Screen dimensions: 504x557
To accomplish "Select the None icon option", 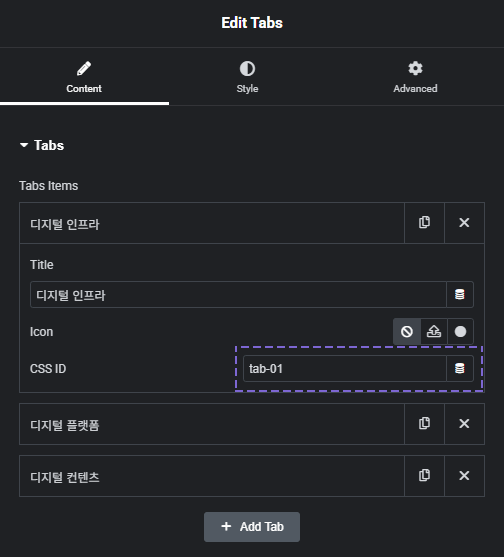I will (407, 331).
